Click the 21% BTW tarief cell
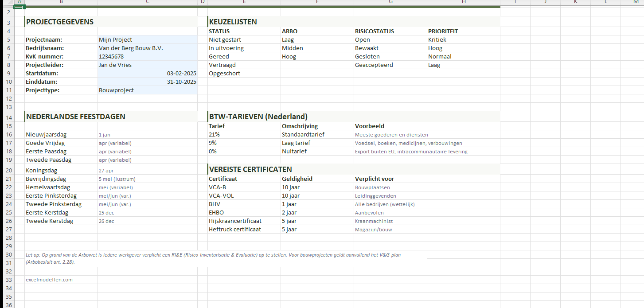The height and width of the screenshot is (308, 644). point(214,135)
